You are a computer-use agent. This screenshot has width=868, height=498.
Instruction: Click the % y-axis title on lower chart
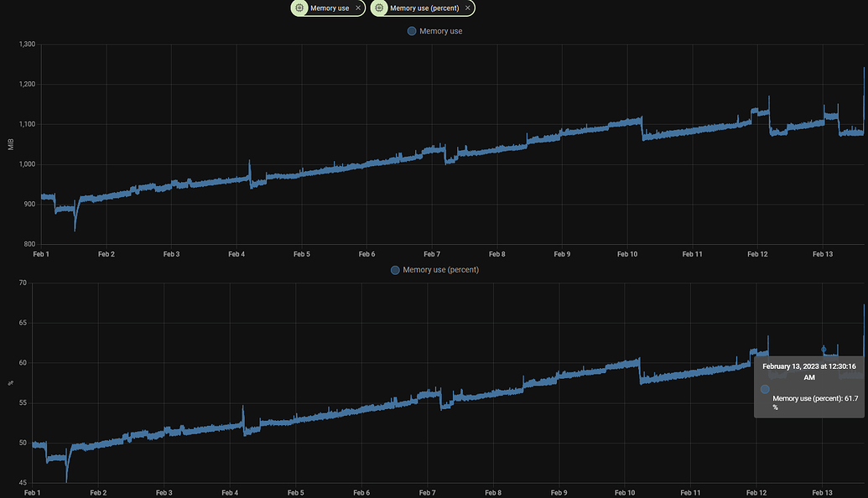click(11, 383)
